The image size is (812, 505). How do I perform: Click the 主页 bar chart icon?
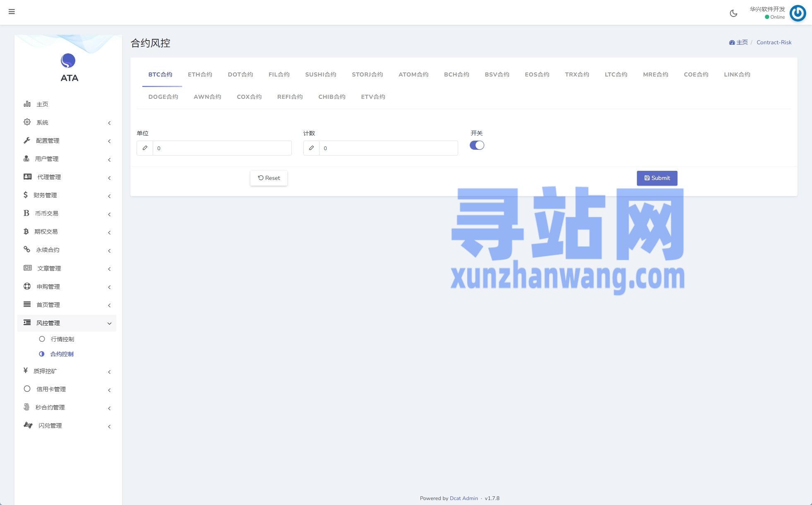coord(27,104)
